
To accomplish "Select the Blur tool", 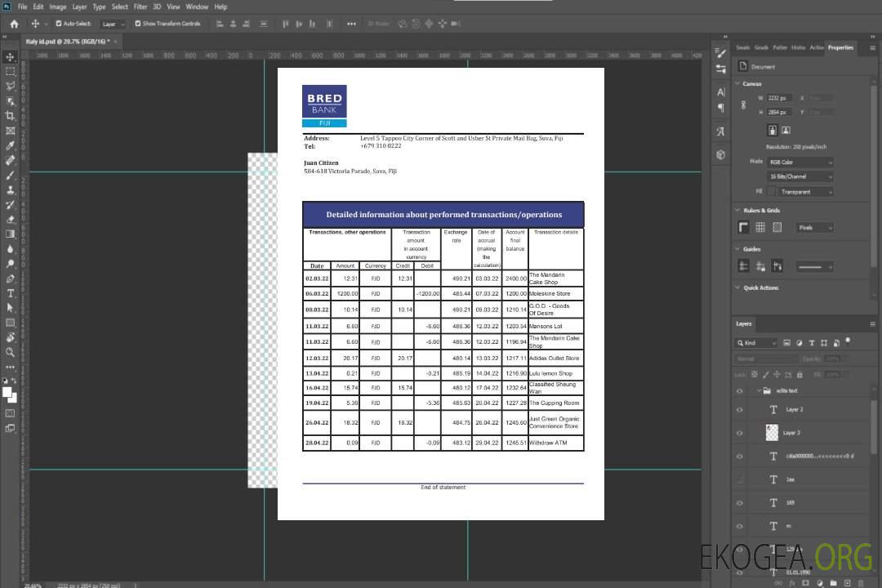I will (10, 249).
